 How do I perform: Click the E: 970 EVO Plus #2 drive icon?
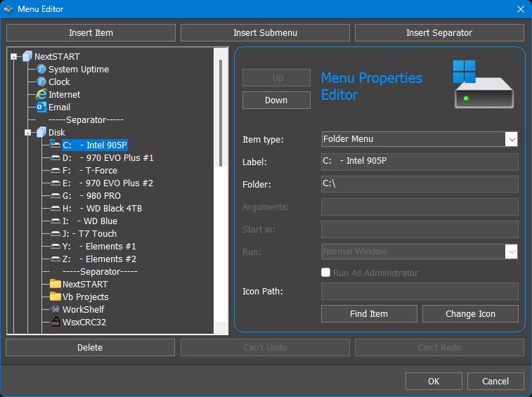tap(56, 183)
